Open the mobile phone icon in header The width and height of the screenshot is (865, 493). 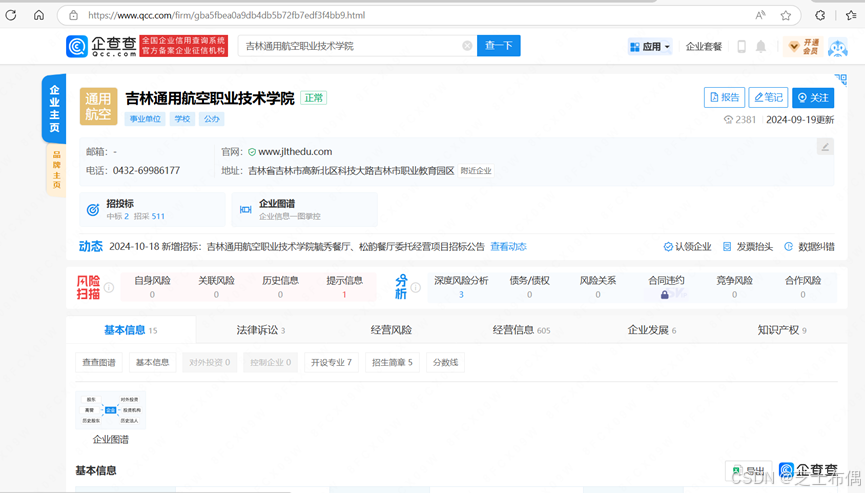[741, 46]
